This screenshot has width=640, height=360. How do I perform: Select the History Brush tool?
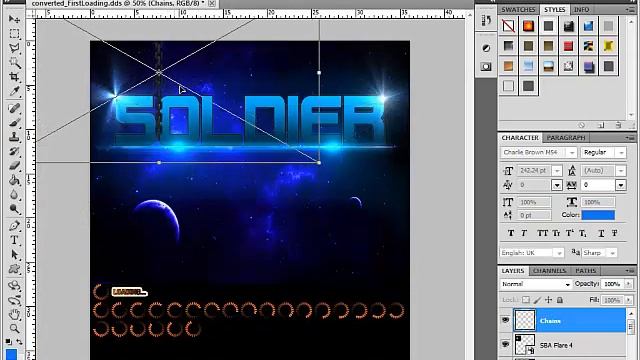point(14,151)
